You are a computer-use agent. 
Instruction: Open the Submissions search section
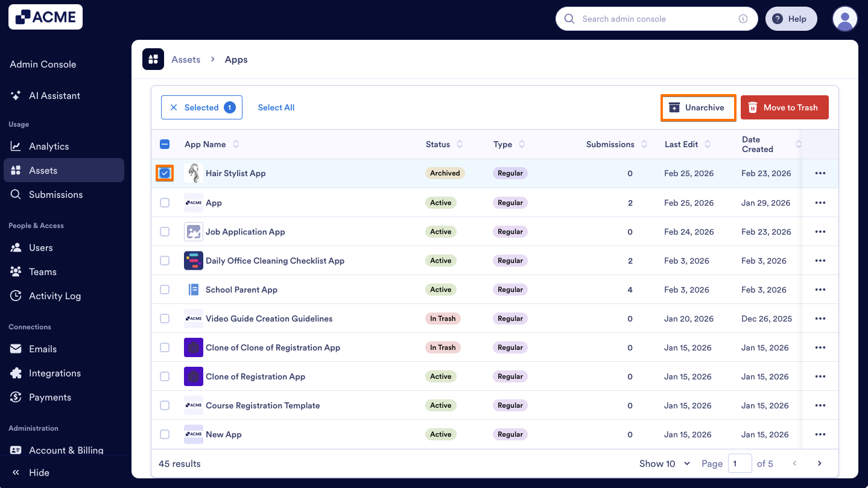coord(56,194)
